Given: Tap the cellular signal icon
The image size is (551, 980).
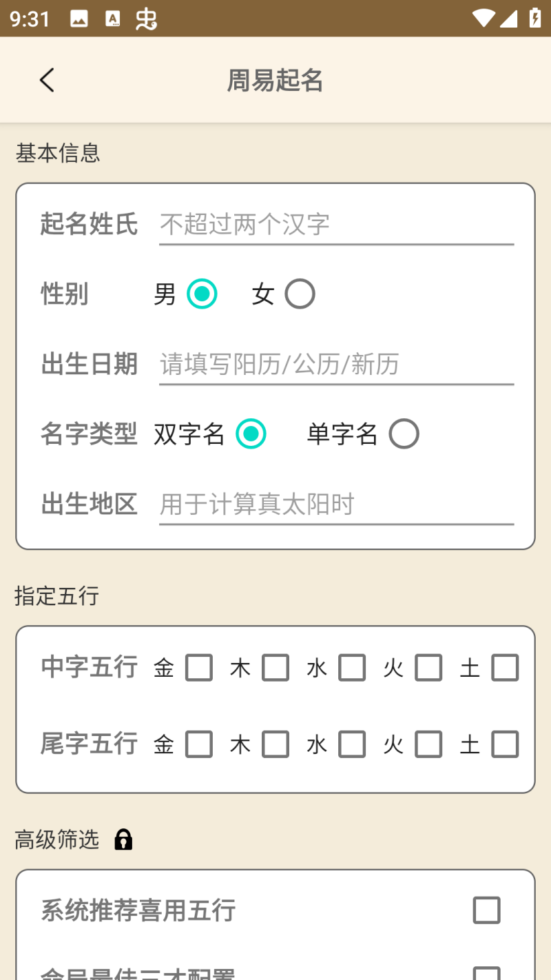Looking at the screenshot, I should point(509,19).
